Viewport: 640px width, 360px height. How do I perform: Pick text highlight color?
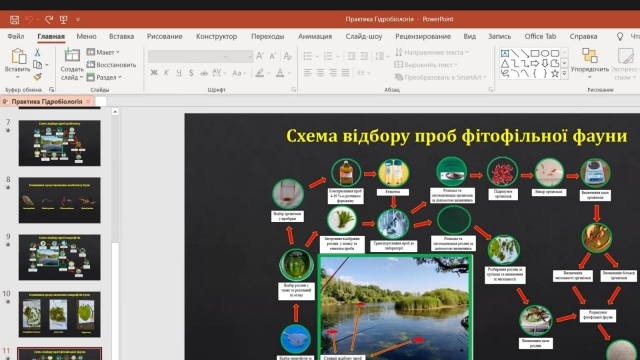click(260, 73)
